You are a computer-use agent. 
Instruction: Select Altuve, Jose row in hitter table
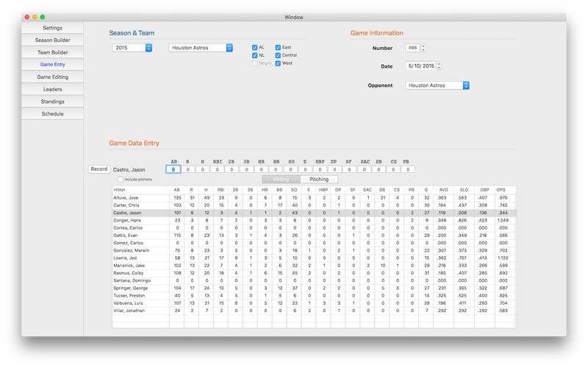pyautogui.click(x=140, y=197)
